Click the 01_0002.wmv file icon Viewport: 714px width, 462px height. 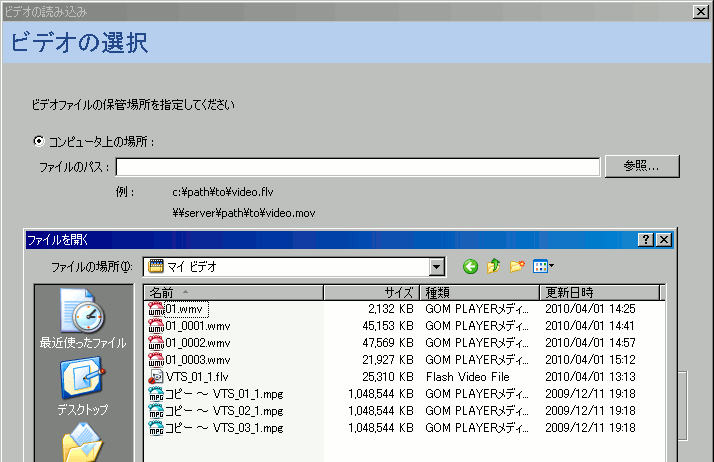(x=156, y=343)
